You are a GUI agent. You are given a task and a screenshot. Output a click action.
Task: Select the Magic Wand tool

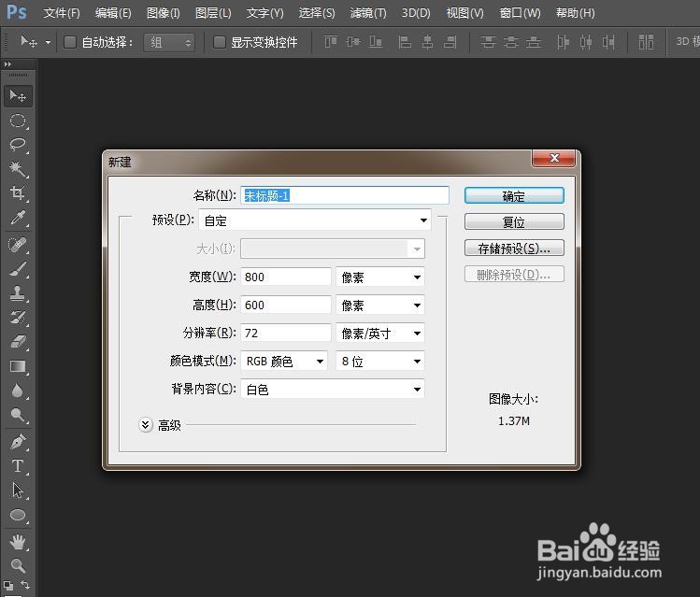pyautogui.click(x=18, y=169)
